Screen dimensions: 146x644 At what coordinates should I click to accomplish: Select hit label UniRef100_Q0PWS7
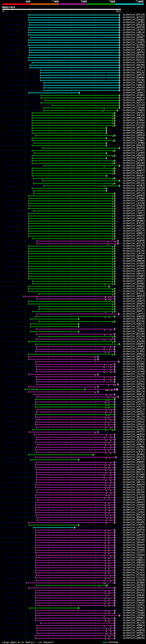[x=134, y=37]
